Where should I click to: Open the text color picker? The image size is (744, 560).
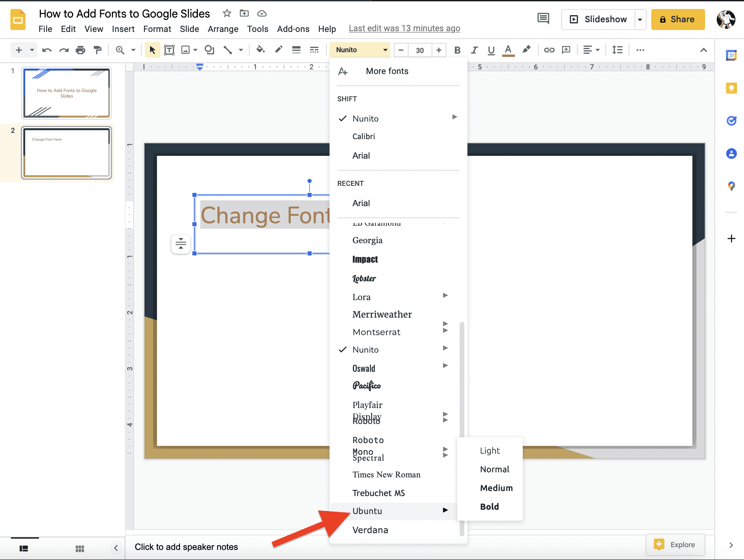coord(508,50)
